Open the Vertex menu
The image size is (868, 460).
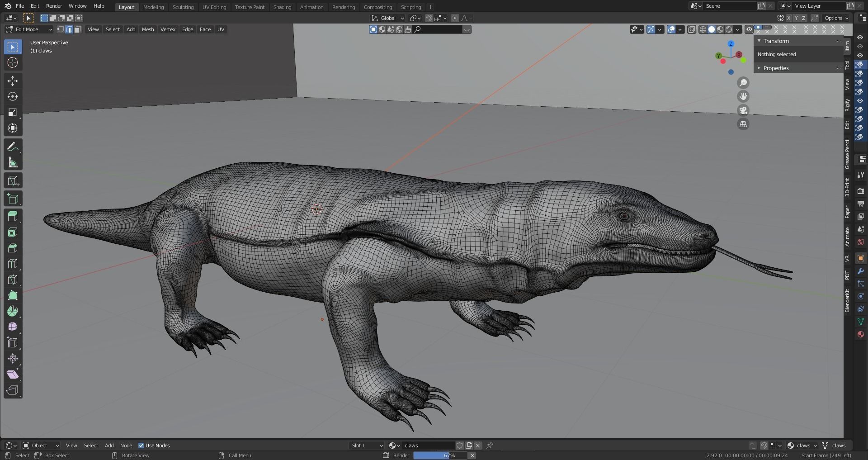click(x=168, y=29)
